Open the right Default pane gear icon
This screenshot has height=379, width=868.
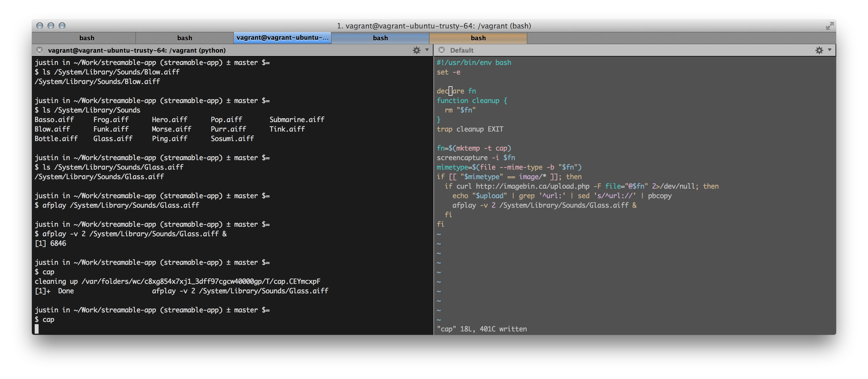coord(819,50)
